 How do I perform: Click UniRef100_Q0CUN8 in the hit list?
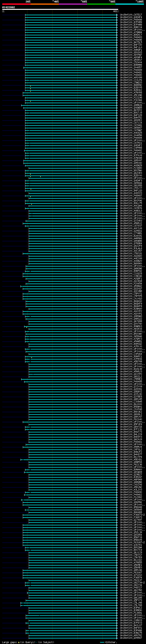click(131, 291)
